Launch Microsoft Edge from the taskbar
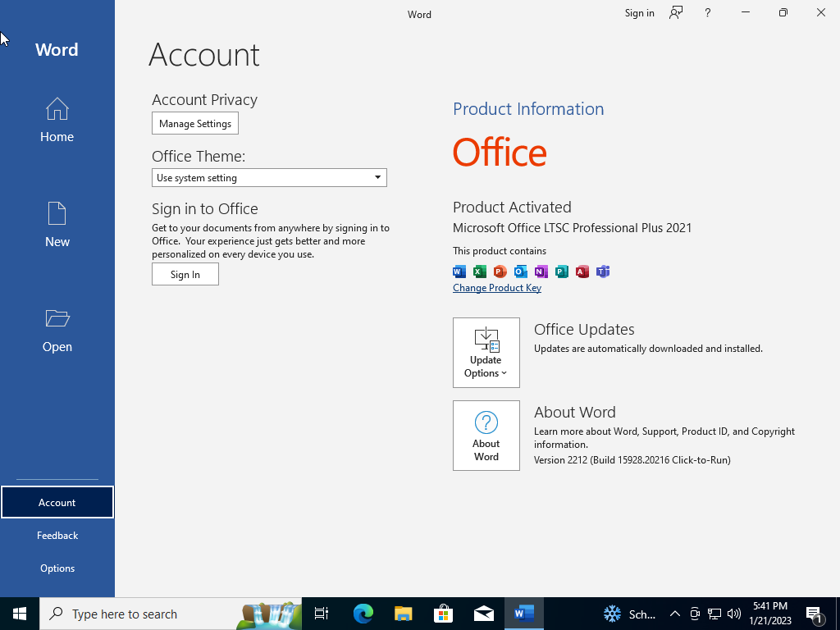 click(363, 614)
